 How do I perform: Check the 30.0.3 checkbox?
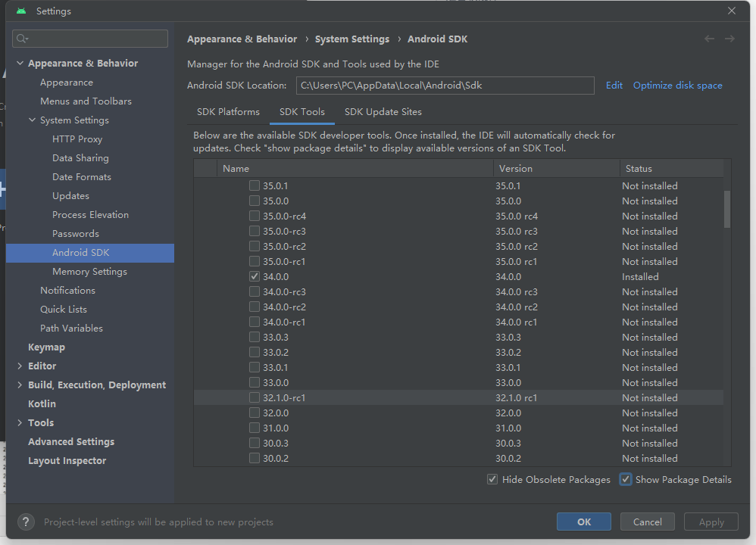click(x=254, y=443)
